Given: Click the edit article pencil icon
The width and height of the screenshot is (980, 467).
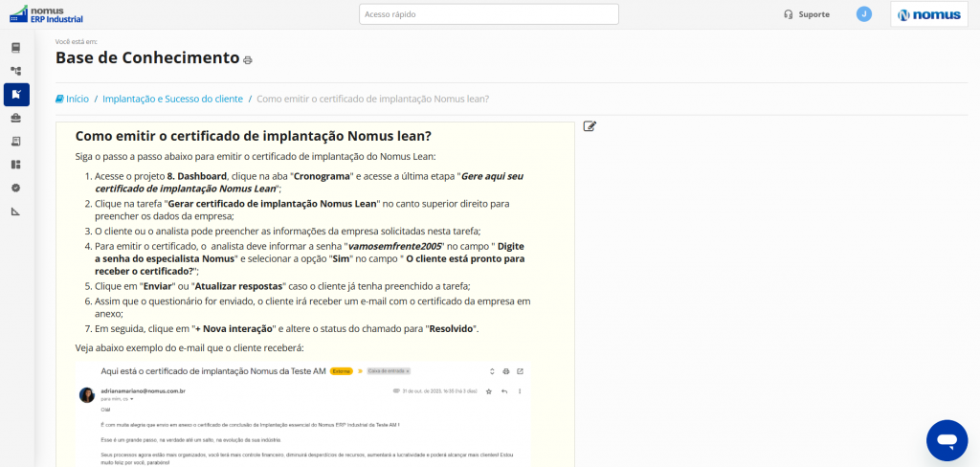Looking at the screenshot, I should click(590, 126).
